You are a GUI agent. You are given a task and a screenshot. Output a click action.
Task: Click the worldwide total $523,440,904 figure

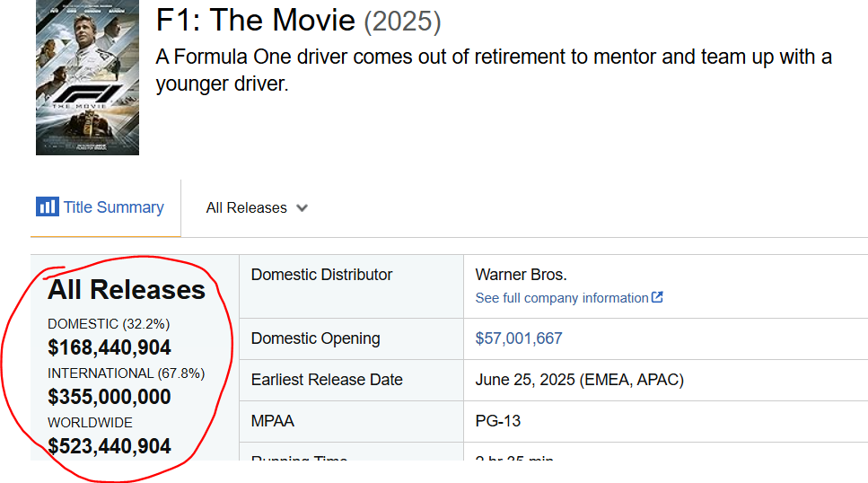point(110,445)
